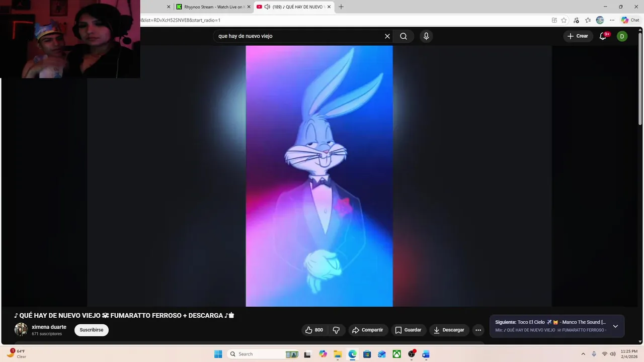This screenshot has width=644, height=362.
Task: Click the Guardar save button
Action: 408,330
